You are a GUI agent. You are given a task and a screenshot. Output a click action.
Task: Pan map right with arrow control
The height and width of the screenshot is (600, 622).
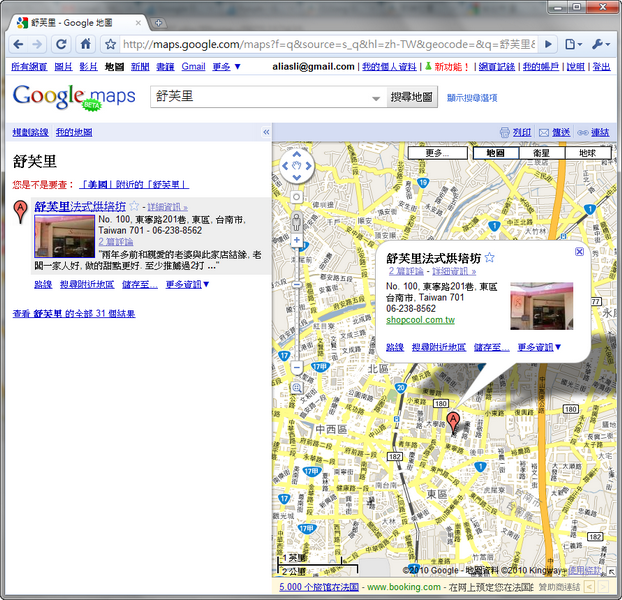[x=309, y=165]
